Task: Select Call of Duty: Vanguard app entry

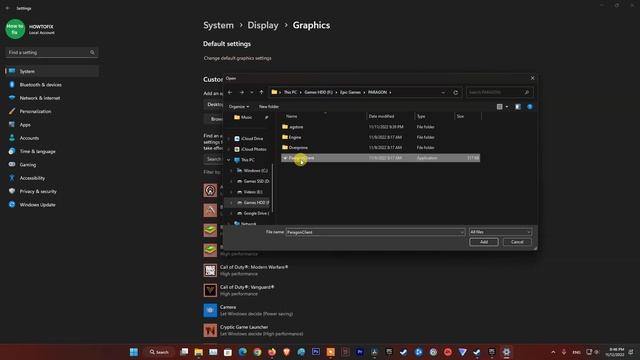Action: click(239, 290)
